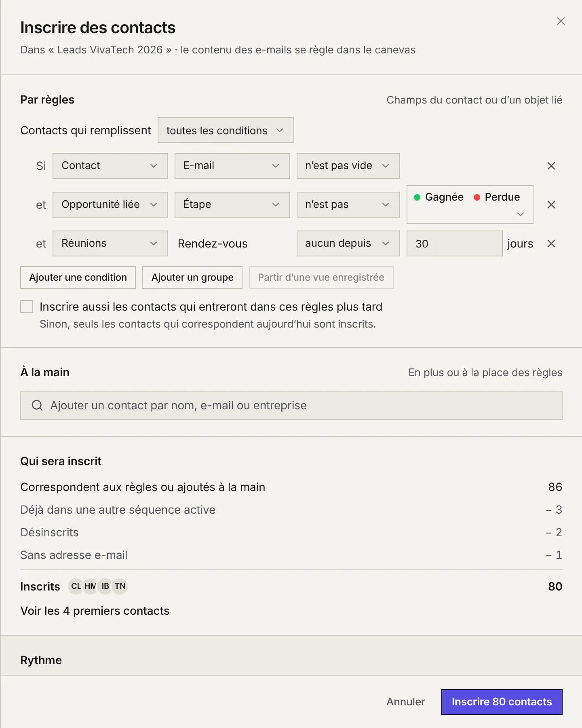Click the Perdue stage tag

click(x=497, y=197)
